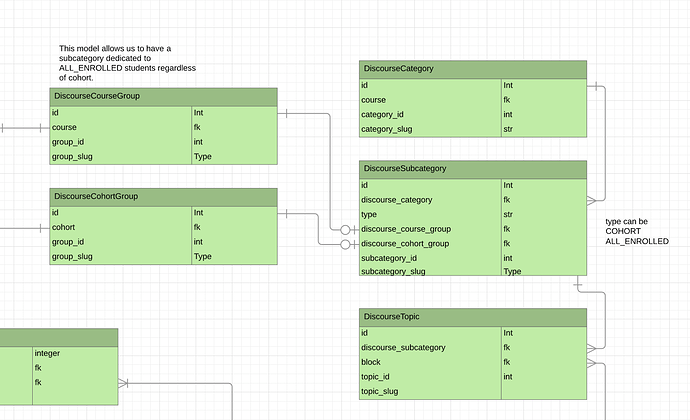Select circle connector at discourse_cohort_group
Screen dimensions: 690x420
[345, 244]
